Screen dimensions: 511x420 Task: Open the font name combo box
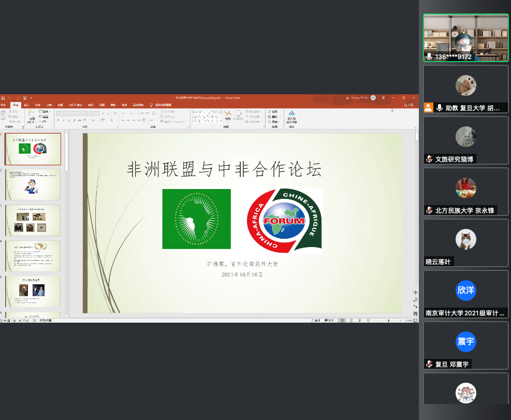point(72,113)
